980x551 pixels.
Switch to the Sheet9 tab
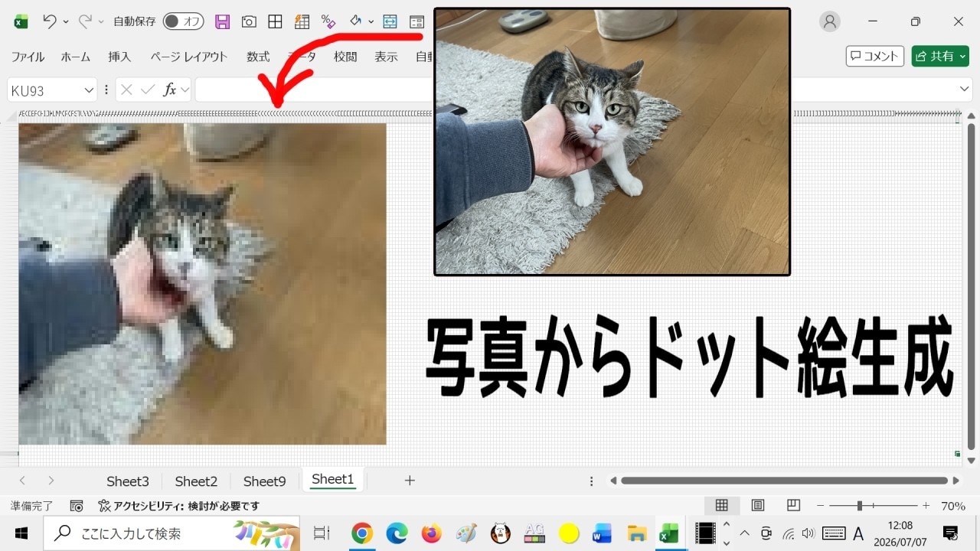[x=264, y=481]
